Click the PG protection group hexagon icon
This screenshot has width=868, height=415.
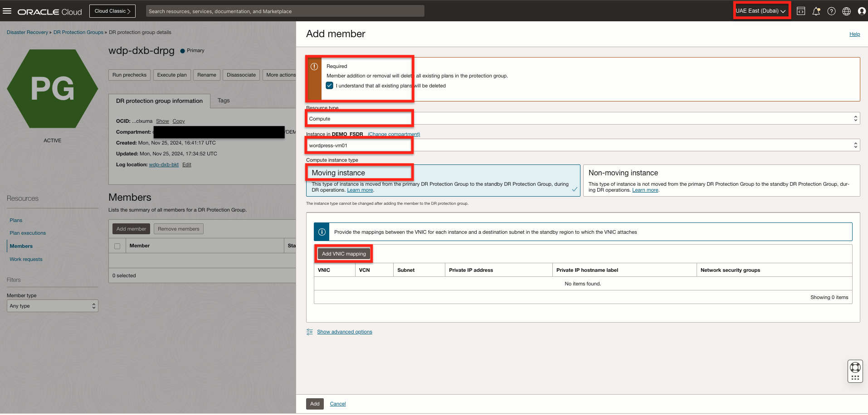pyautogui.click(x=53, y=88)
